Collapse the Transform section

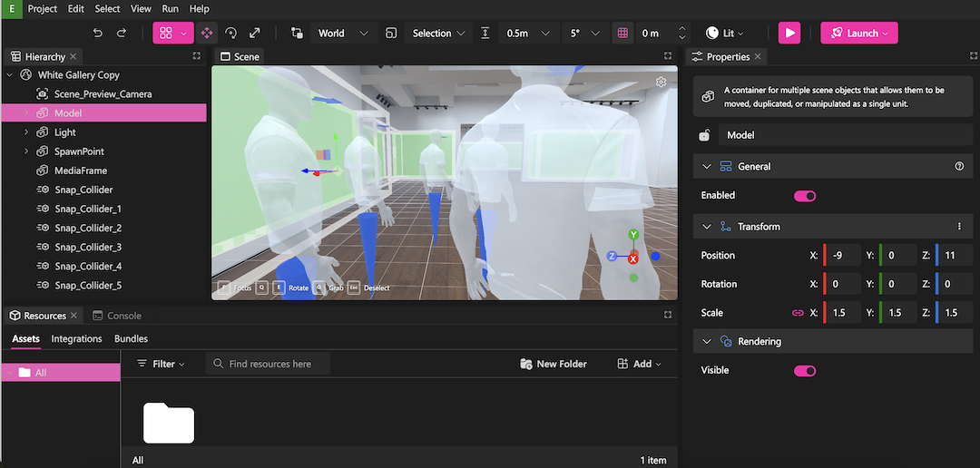click(x=707, y=227)
